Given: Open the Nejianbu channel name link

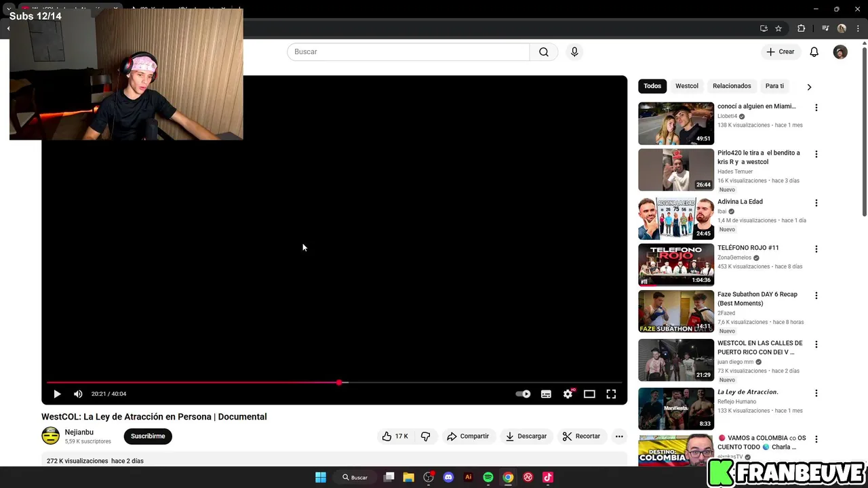Looking at the screenshot, I should 79,432.
